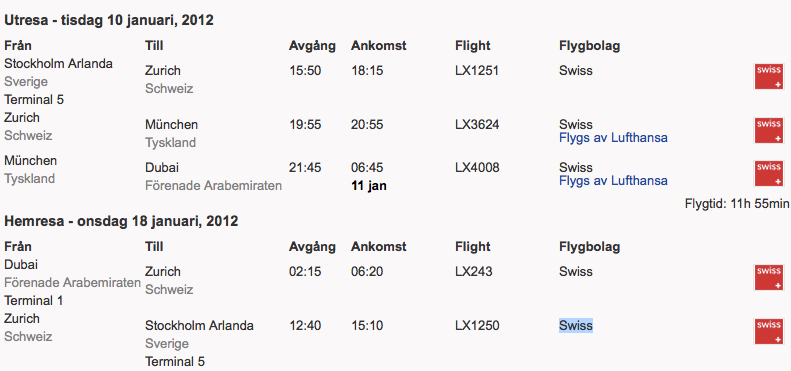Select flight number LX4008
This screenshot has height=371, width=791.
point(477,167)
